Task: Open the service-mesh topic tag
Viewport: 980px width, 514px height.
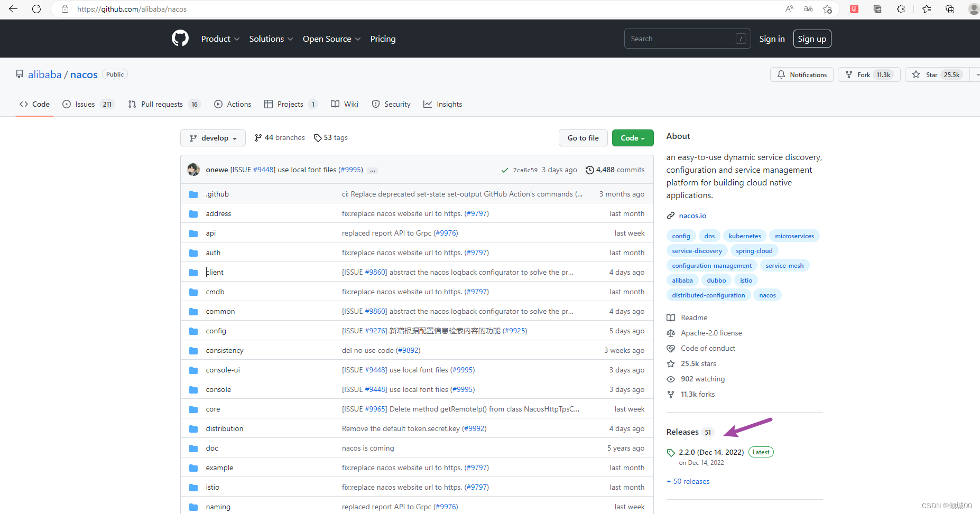Action: point(784,266)
